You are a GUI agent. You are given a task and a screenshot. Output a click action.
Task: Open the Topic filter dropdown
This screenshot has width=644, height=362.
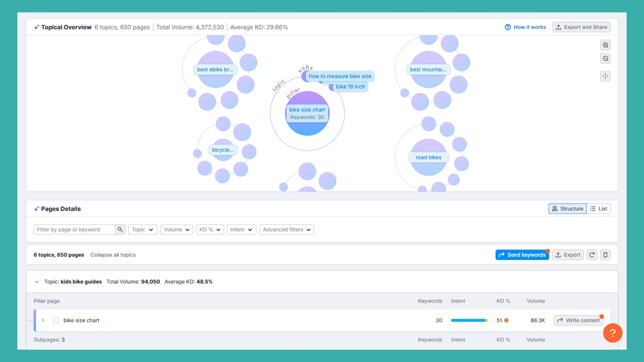click(142, 229)
